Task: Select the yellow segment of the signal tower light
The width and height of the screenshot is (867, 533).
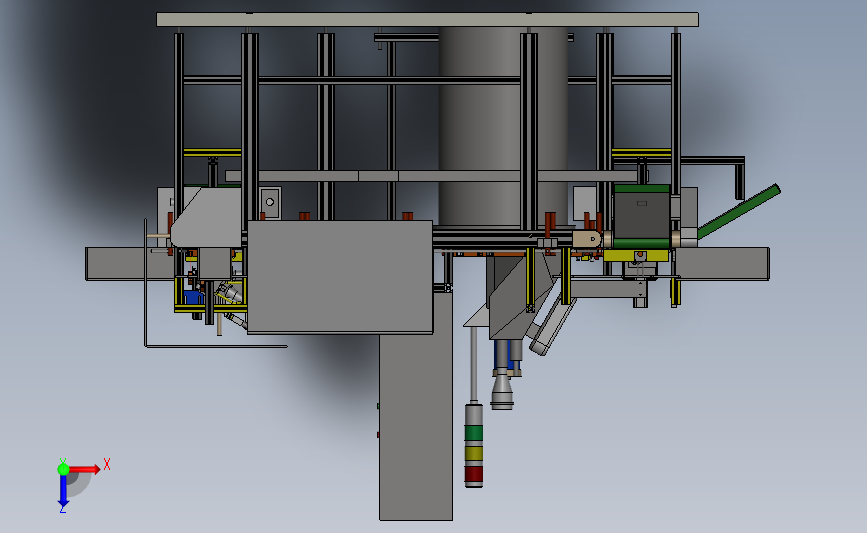Action: click(x=473, y=453)
